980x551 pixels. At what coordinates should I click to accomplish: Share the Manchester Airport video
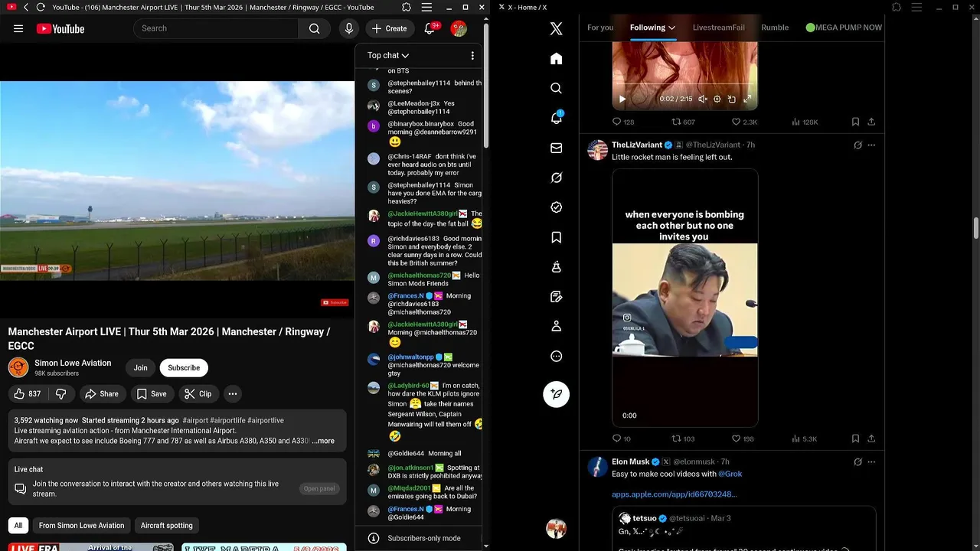[102, 393]
